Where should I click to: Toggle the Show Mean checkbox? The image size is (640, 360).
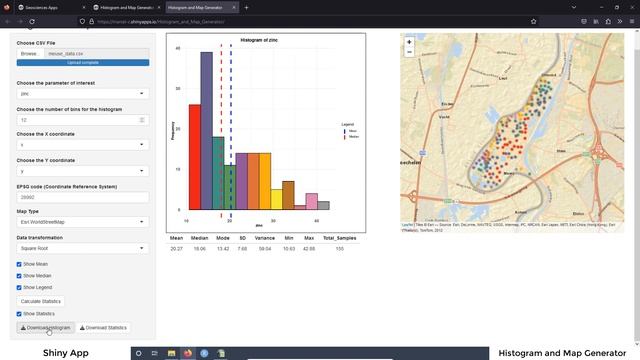[x=19, y=264]
